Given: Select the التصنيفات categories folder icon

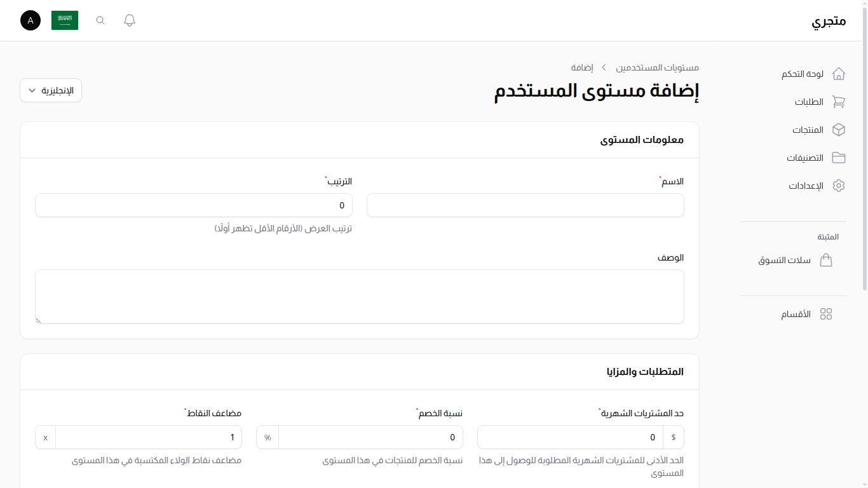Looking at the screenshot, I should 839,158.
